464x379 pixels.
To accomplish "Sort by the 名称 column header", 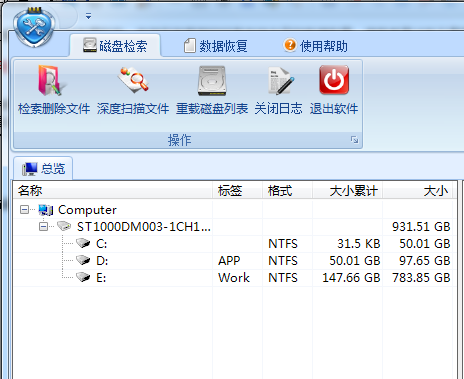I will 113,191.
